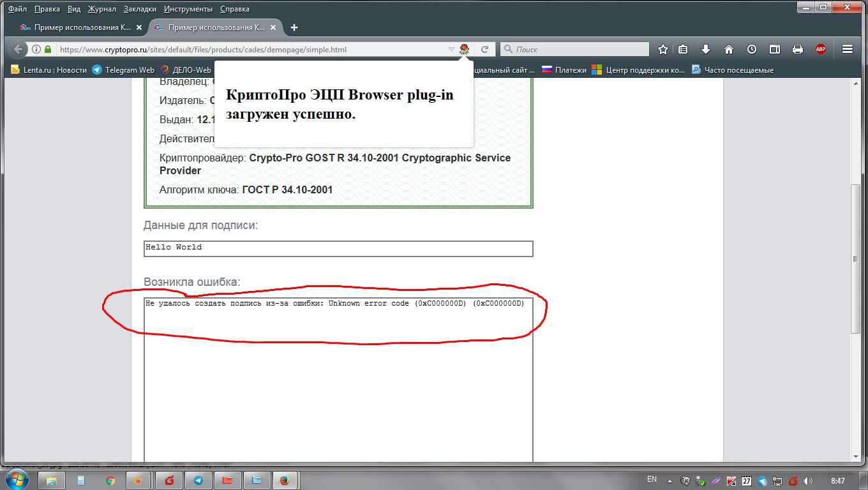Open Центр поддержки bookmark
Viewport: 868px width, 490px height.
[x=639, y=70]
